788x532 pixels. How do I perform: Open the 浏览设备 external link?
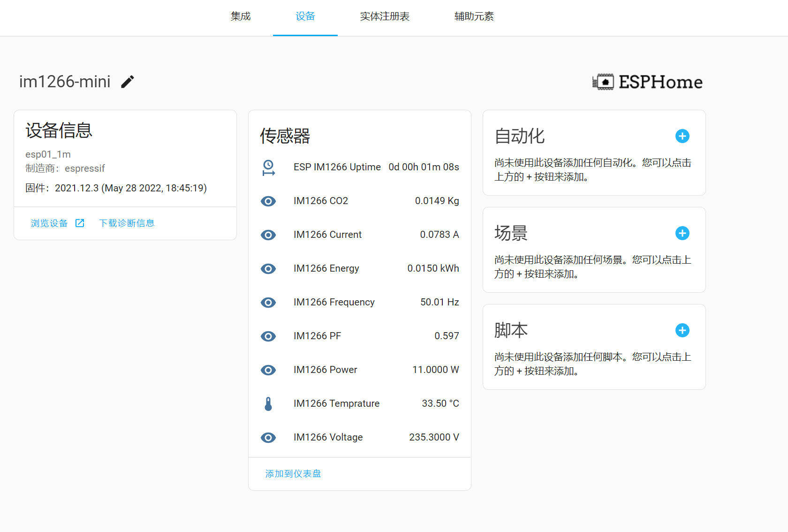(57, 223)
